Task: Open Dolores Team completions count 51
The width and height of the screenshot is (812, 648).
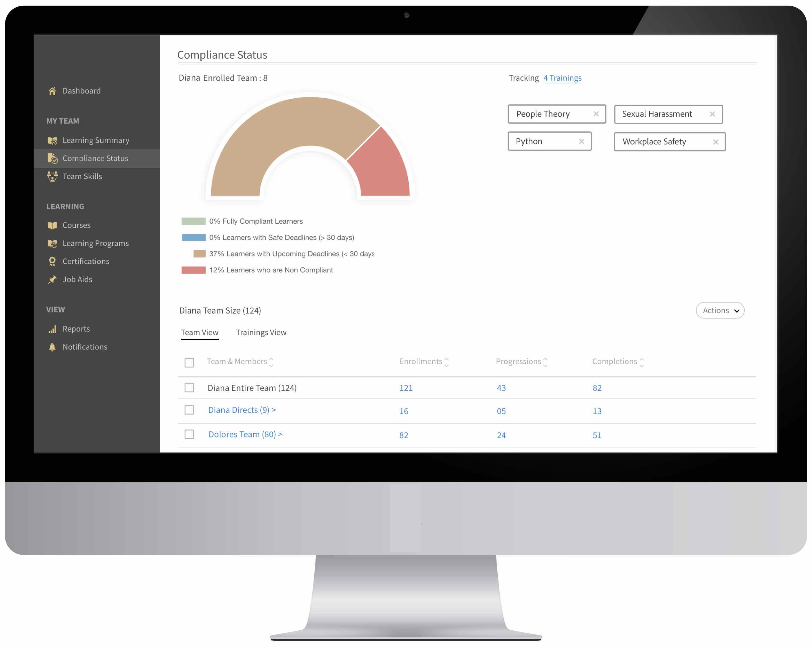Action: click(x=597, y=435)
